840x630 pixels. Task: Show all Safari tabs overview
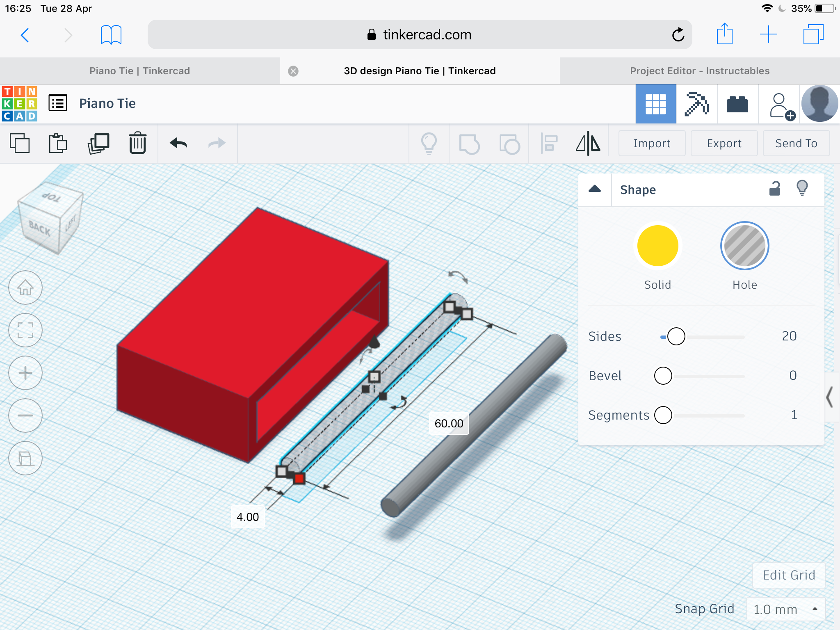click(x=813, y=34)
